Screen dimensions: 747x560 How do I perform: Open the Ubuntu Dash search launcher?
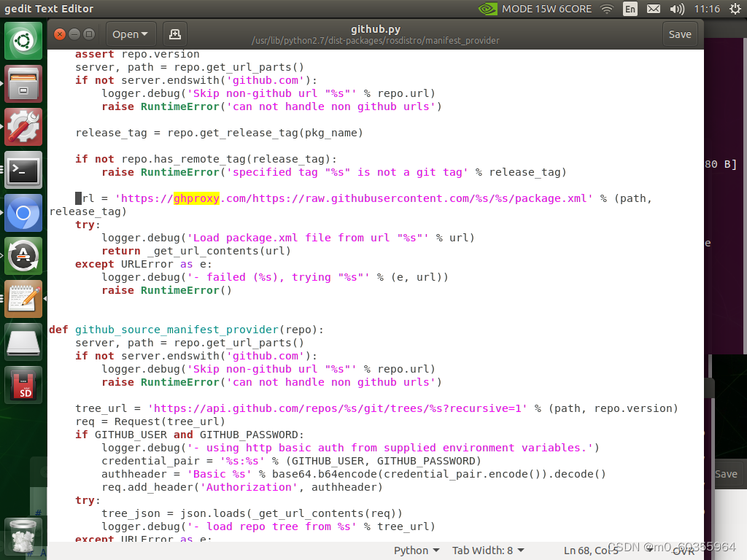(x=23, y=41)
